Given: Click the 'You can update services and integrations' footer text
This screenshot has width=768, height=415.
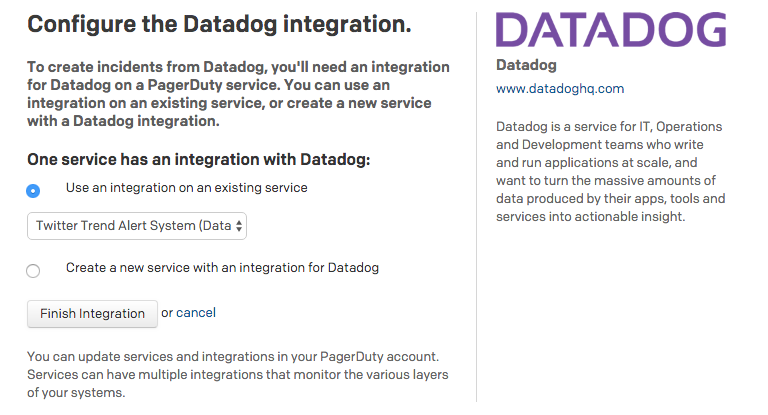Looking at the screenshot, I should (237, 374).
